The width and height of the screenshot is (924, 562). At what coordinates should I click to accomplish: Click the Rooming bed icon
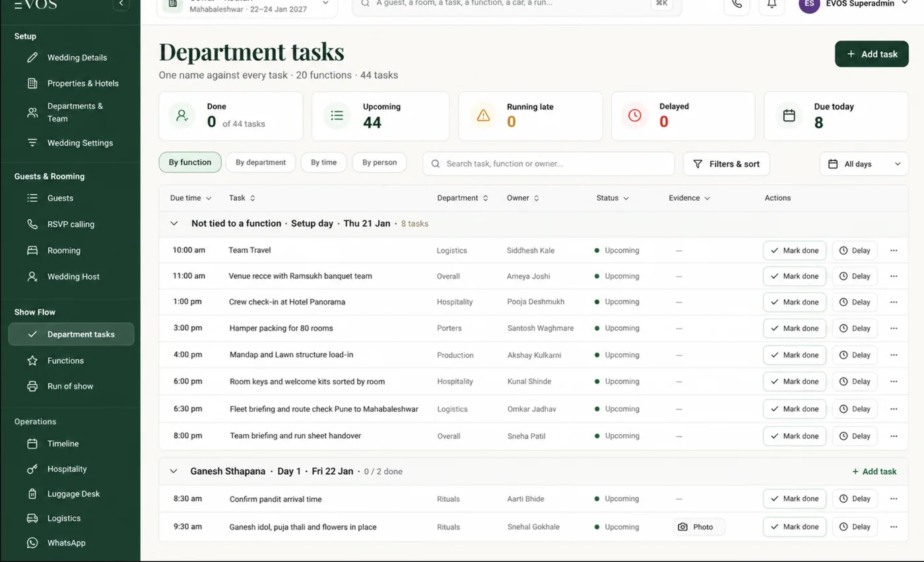(32, 250)
